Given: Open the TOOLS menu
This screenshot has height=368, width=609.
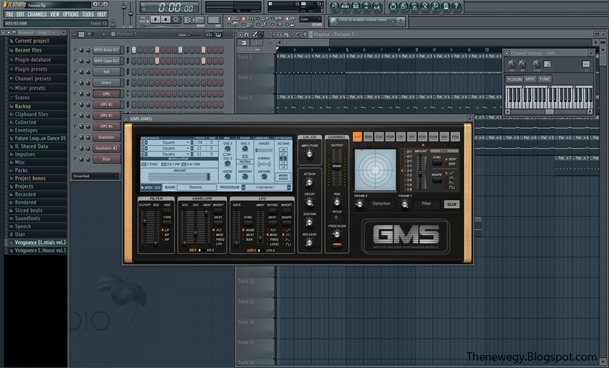Looking at the screenshot, I should pos(88,14).
